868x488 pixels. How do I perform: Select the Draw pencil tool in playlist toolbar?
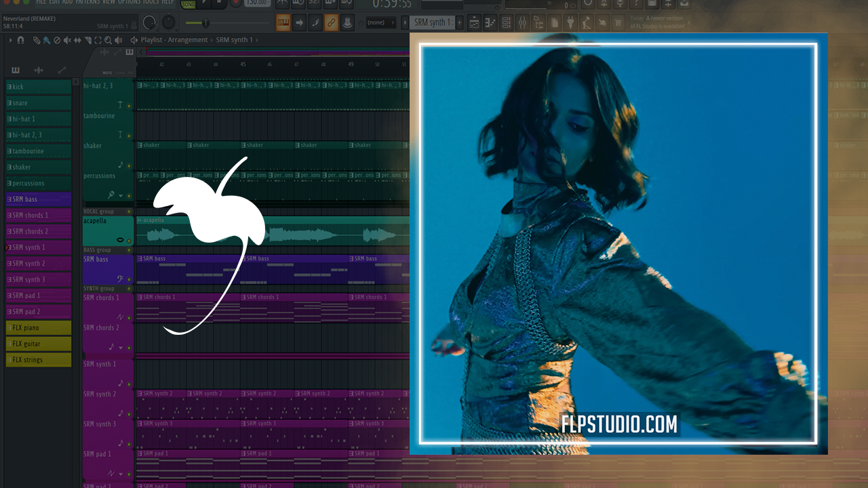point(37,41)
